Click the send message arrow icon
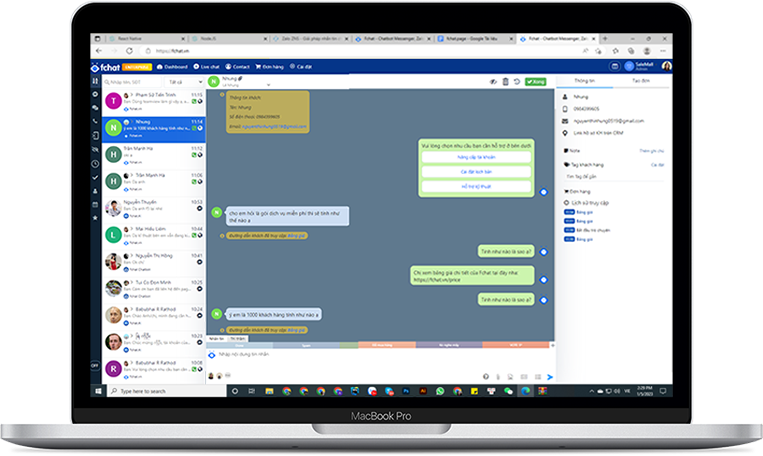This screenshot has width=763, height=456. point(550,376)
